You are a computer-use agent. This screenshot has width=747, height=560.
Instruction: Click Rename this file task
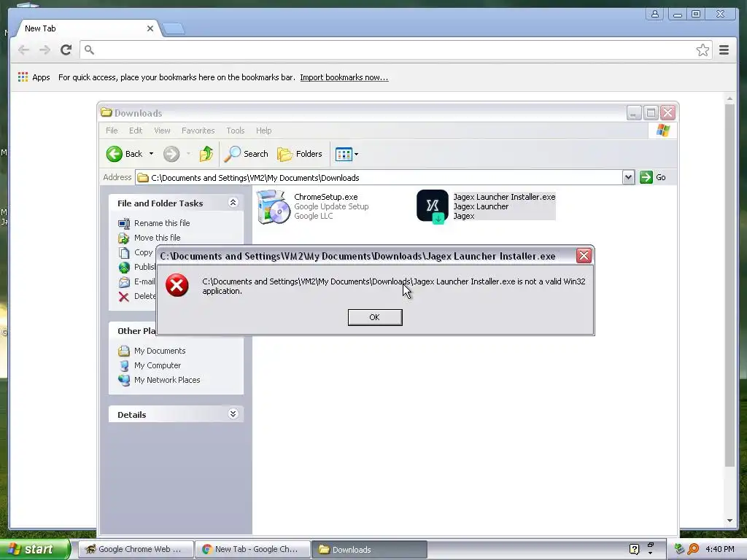[x=162, y=223]
